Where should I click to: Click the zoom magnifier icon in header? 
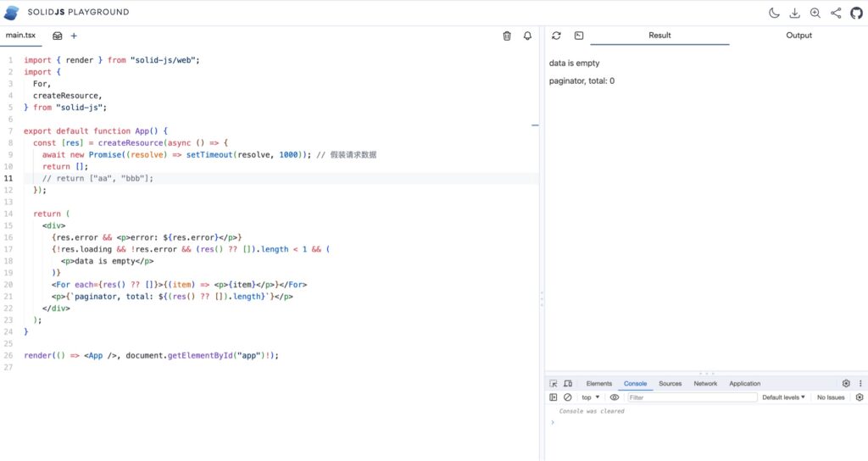[815, 13]
